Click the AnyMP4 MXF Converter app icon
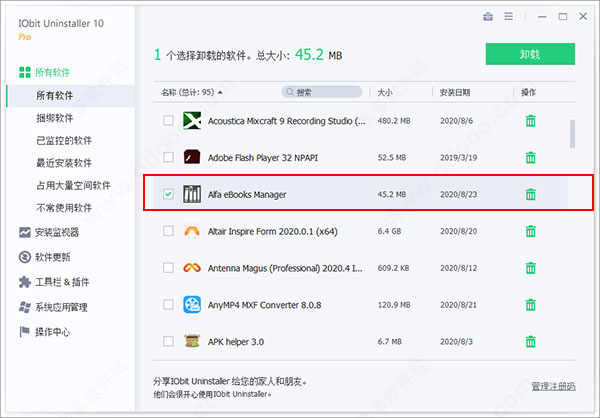The image size is (600, 418). tap(192, 305)
